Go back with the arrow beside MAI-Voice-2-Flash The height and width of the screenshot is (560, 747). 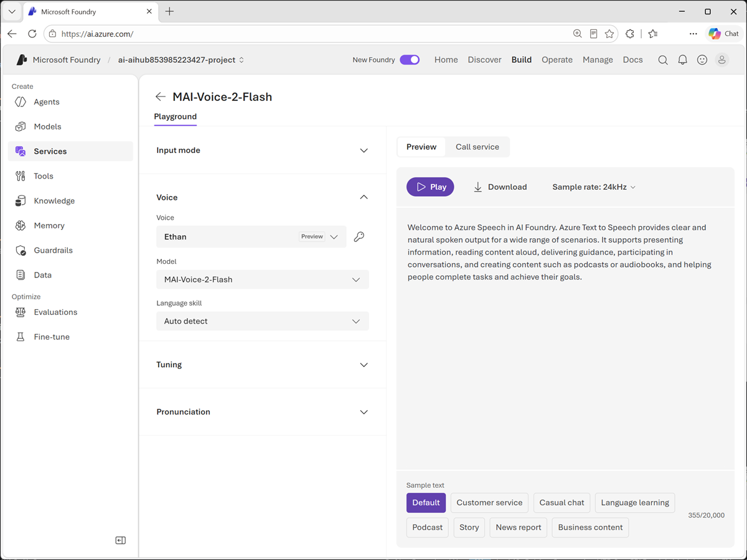161,96
